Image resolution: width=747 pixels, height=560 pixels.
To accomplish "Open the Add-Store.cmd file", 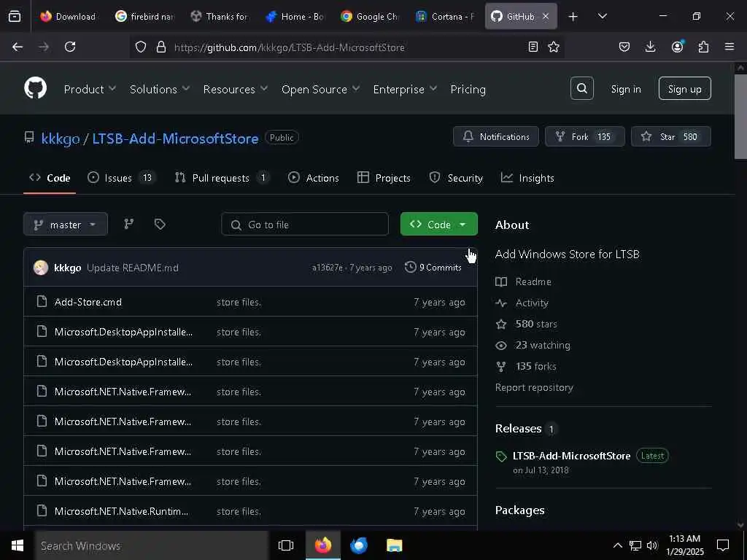I will (88, 302).
